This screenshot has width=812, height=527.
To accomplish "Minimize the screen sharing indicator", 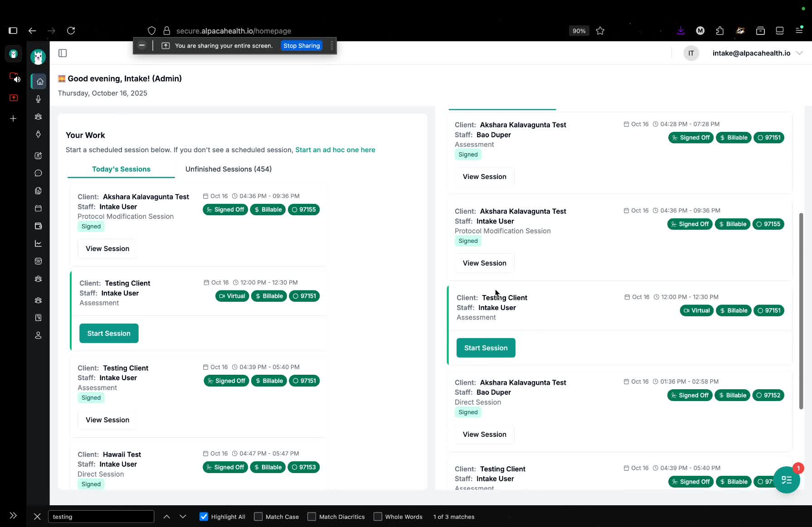I will (142, 45).
